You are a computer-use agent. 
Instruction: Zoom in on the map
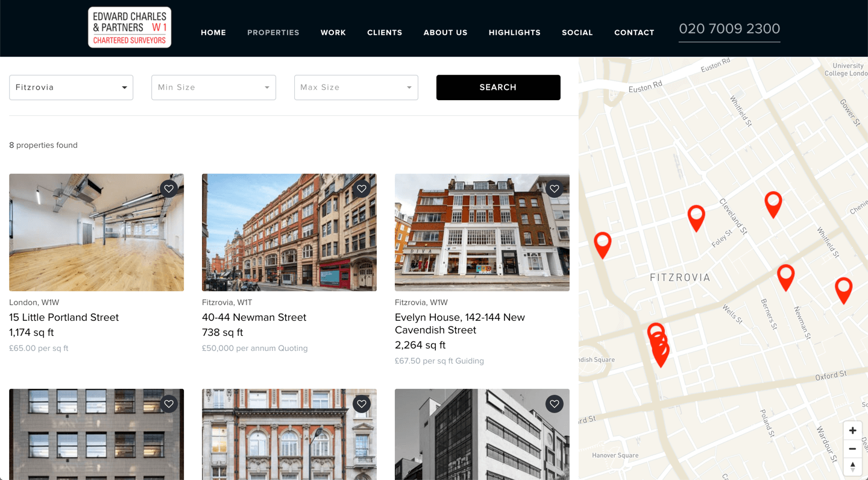(x=852, y=431)
